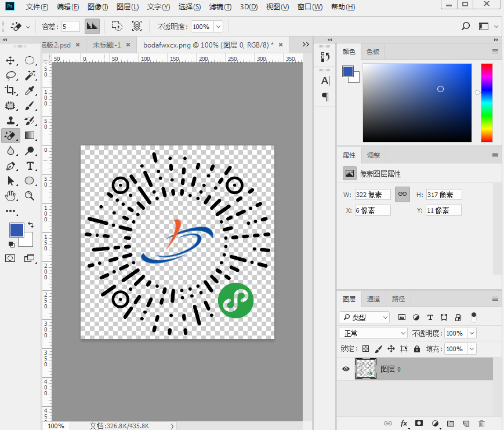Open the collapsed History panel icon
The image size is (504, 430).
click(325, 57)
